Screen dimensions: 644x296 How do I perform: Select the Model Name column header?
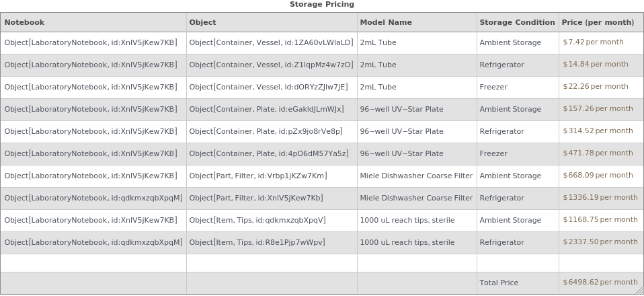tap(385, 22)
